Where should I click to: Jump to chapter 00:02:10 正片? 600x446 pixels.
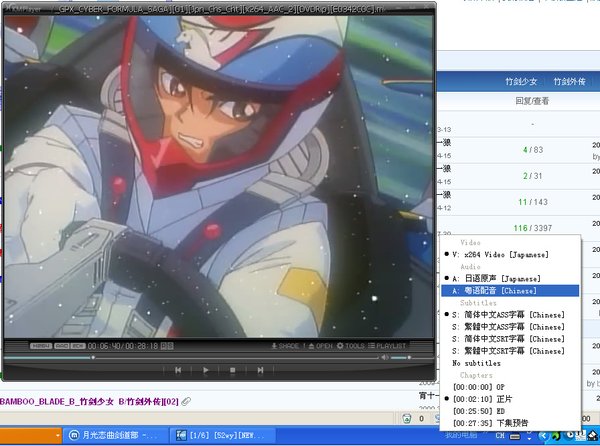pyautogui.click(x=510, y=399)
